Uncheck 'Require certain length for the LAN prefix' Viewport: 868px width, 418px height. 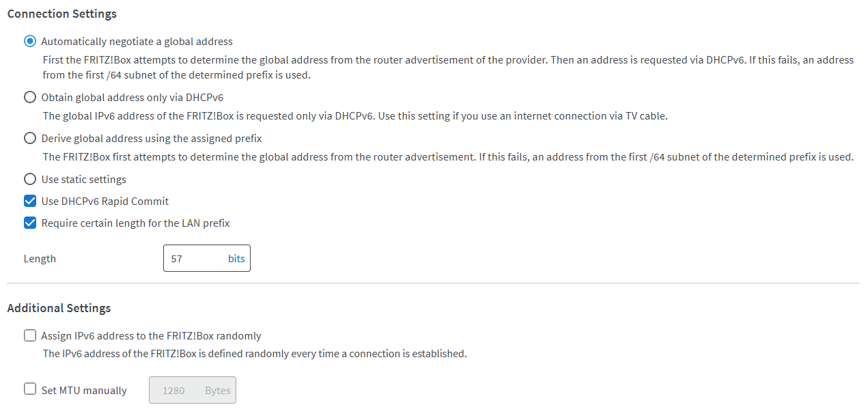tap(30, 223)
